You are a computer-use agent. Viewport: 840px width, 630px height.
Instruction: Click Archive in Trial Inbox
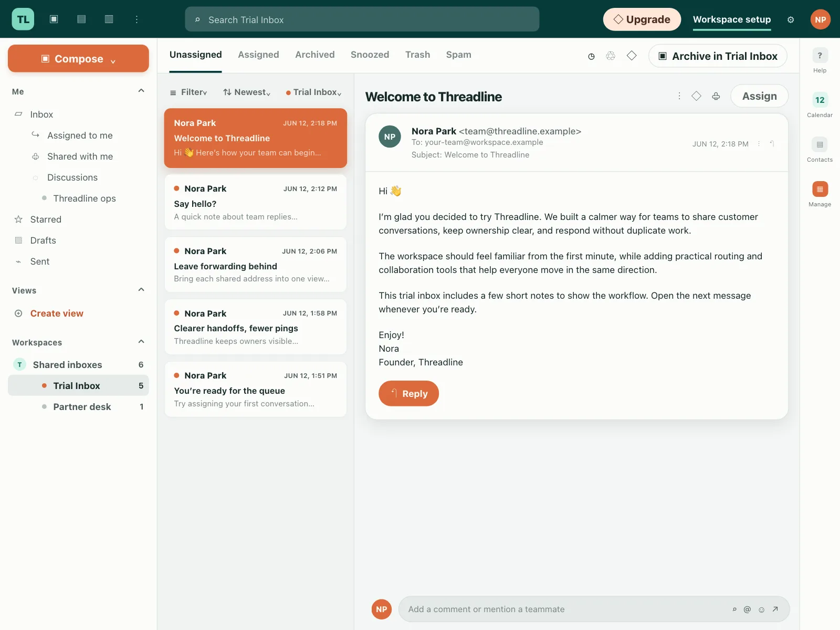pos(718,56)
